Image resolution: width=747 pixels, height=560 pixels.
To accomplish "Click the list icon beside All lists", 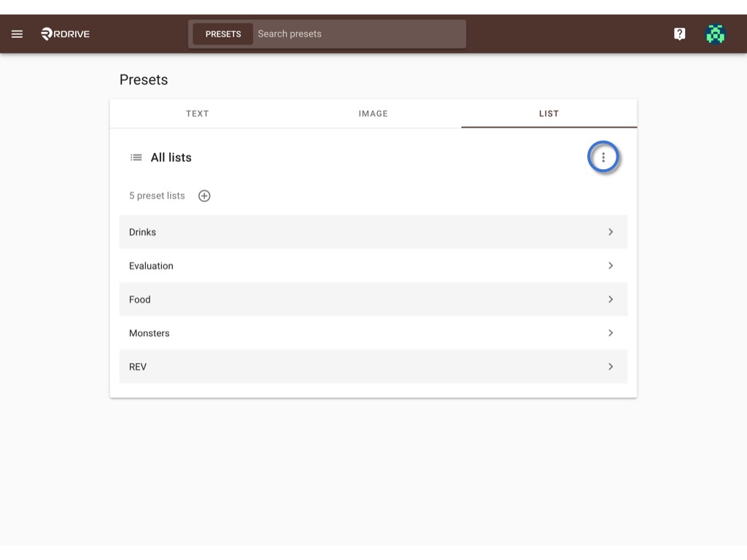I will (136, 157).
